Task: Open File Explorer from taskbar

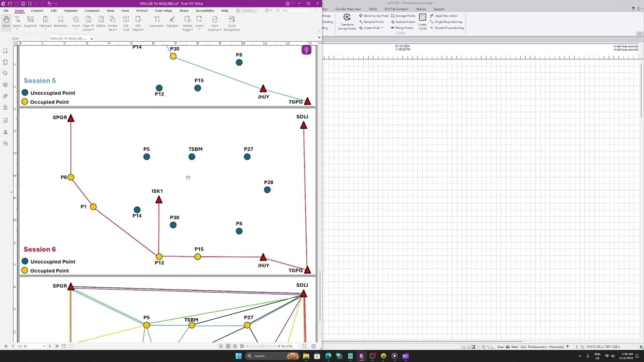Action: coord(306,356)
